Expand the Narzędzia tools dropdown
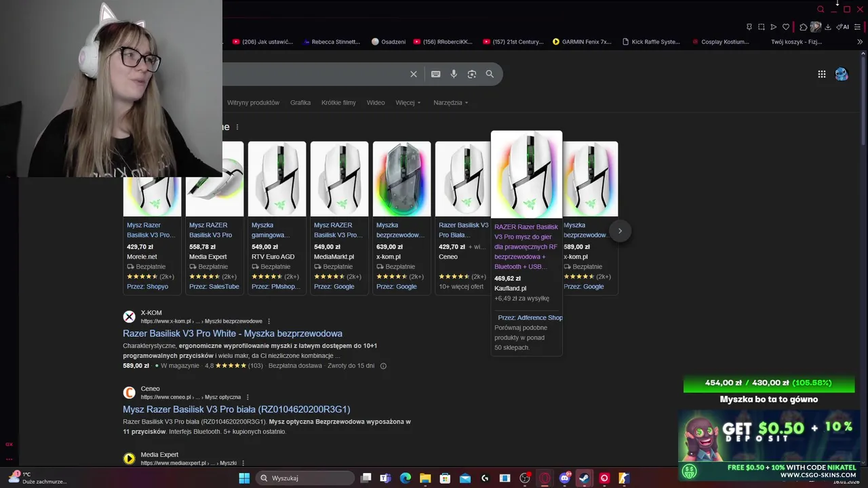The image size is (868, 488). pos(451,102)
